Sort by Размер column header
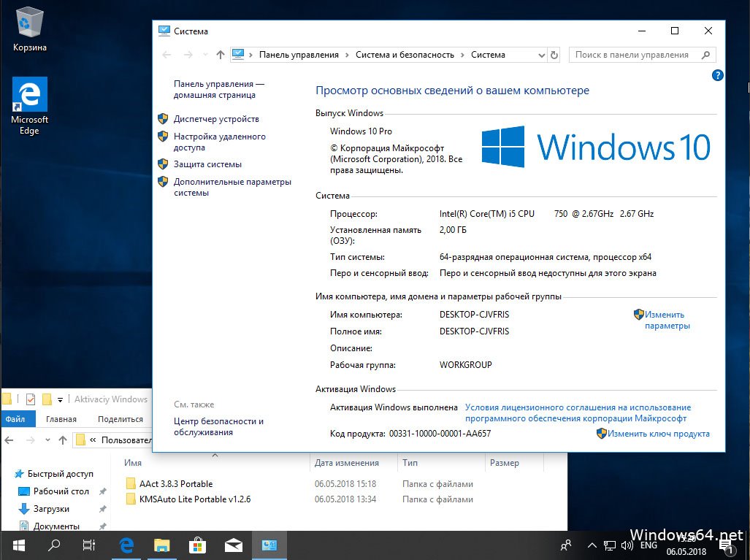 tap(504, 463)
